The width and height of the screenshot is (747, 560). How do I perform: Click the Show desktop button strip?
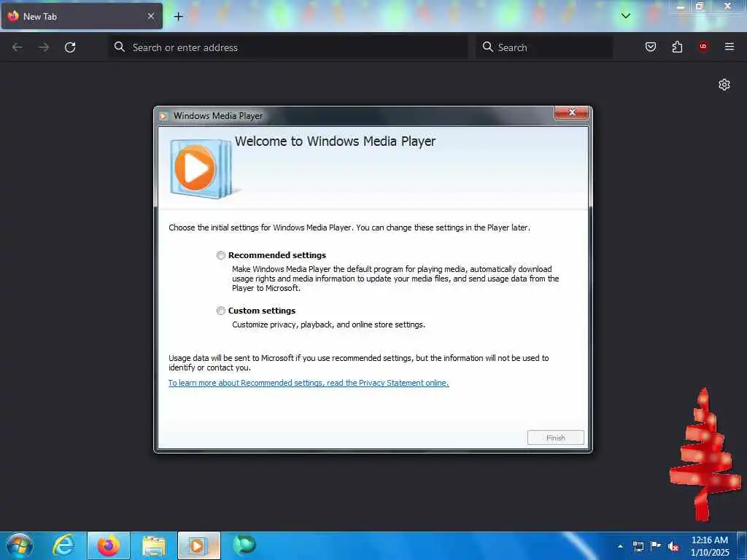point(742,545)
